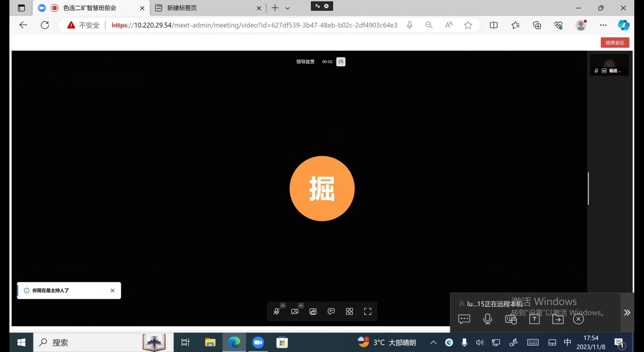Toggle remote session voice microphone
Screen dimensions: 644x352
[488, 319]
